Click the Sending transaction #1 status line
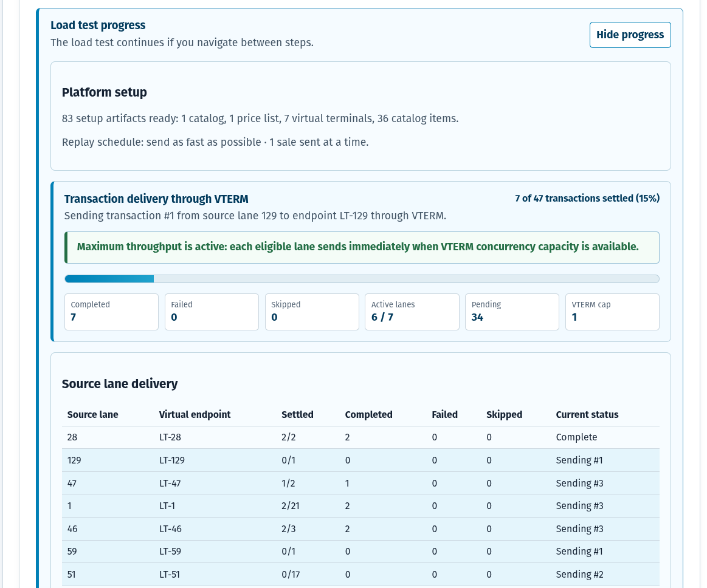This screenshot has height=588, width=707. 255,216
